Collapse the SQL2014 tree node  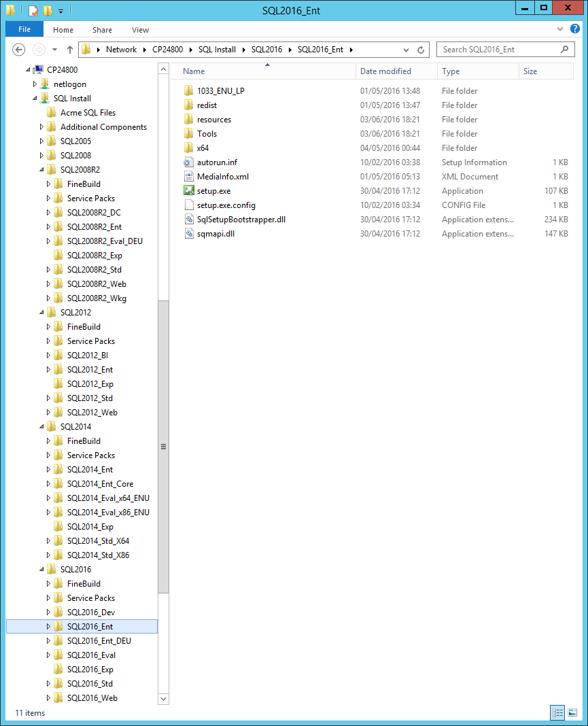coord(41,426)
